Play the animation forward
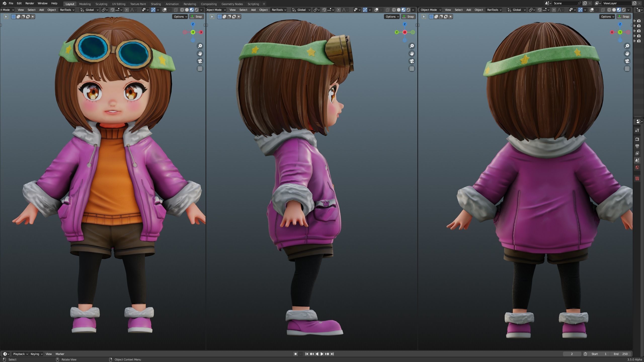Viewport: 644px width, 362px height. coord(322,354)
